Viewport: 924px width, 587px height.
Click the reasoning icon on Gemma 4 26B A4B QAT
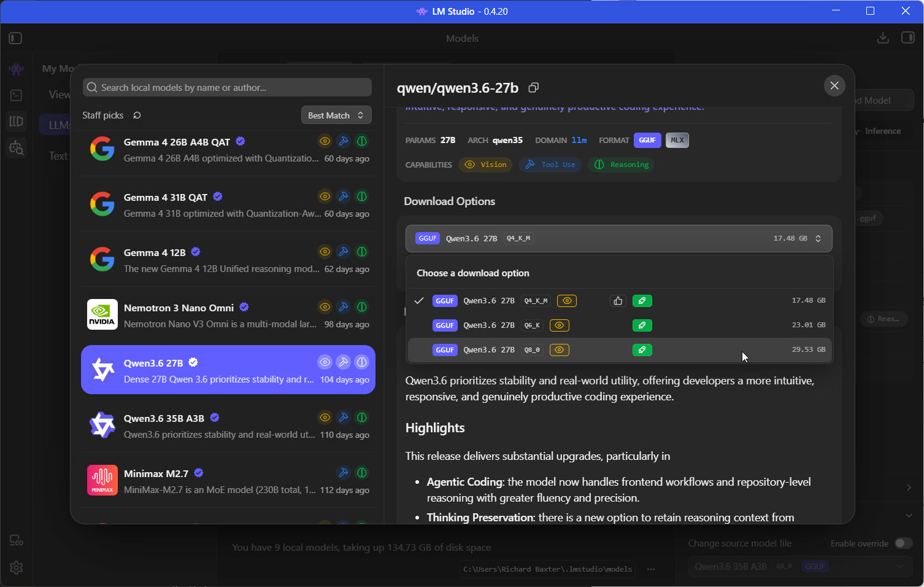tap(362, 141)
